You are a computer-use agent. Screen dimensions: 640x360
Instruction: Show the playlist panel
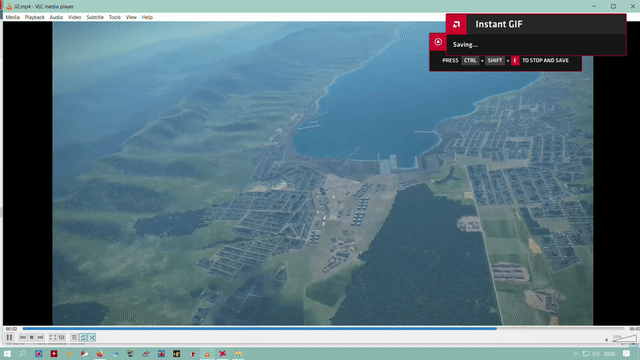point(74,338)
